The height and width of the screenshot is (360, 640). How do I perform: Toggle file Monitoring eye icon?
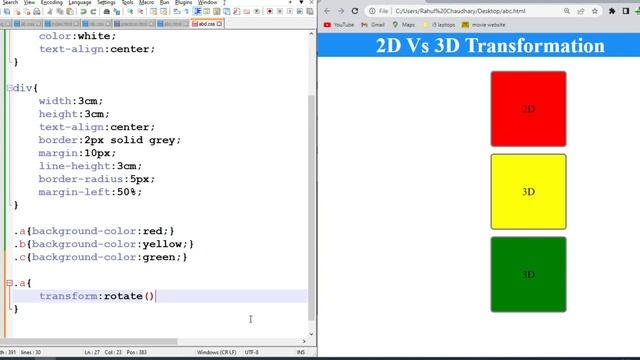coord(257,11)
